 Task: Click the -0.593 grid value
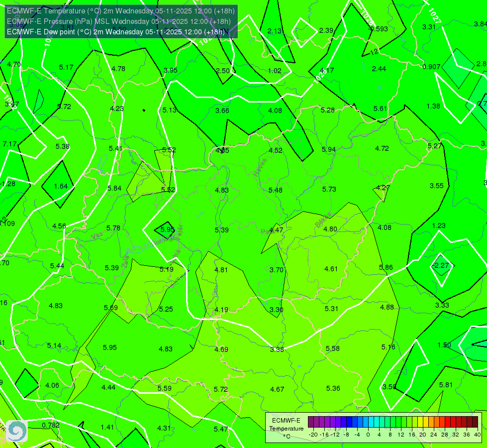[378, 29]
